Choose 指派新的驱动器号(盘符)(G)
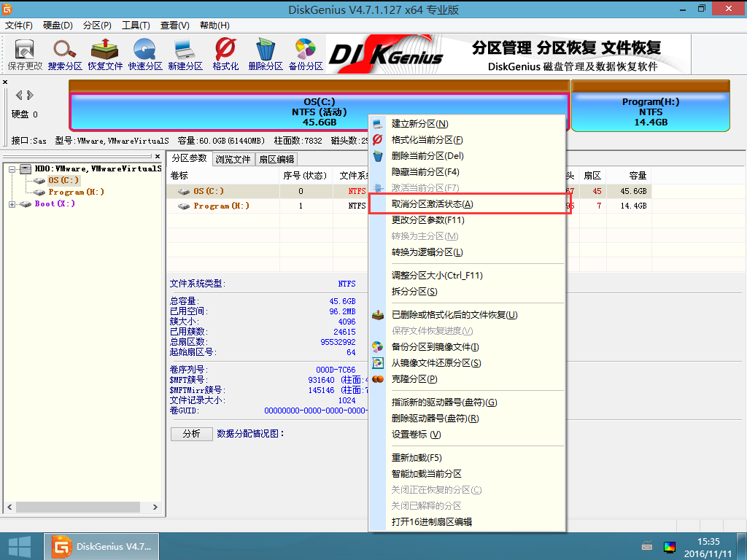The image size is (747, 560). pos(468,402)
